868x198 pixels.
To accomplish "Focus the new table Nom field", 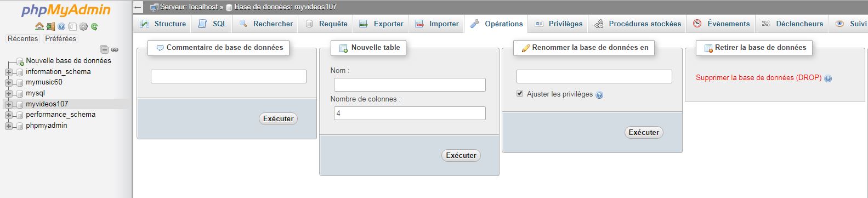I will click(410, 84).
